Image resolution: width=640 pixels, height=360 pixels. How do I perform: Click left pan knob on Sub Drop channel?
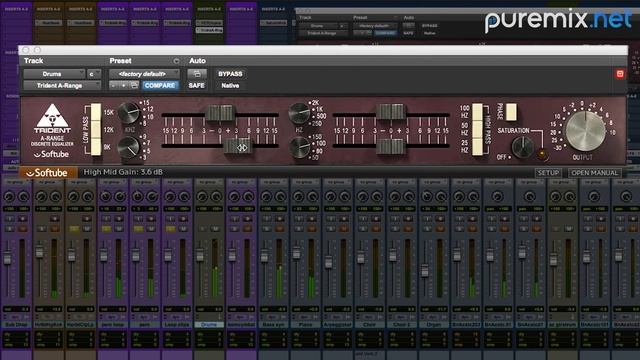pyautogui.click(x=9, y=197)
